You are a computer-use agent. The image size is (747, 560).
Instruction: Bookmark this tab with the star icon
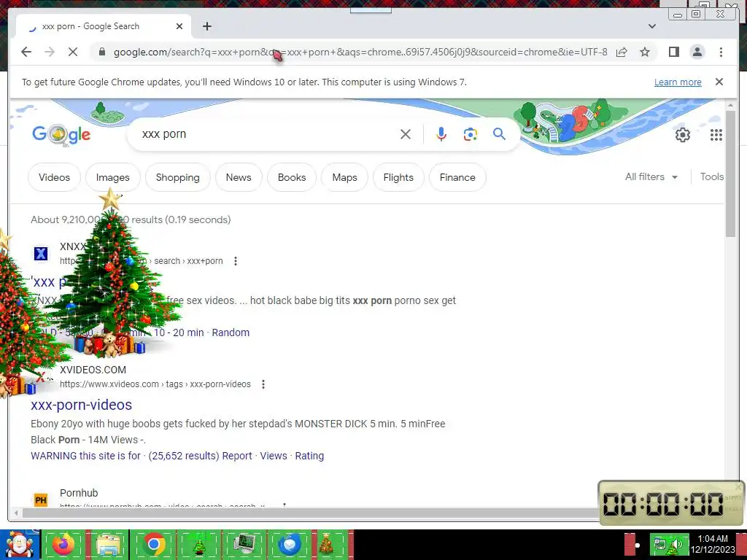pyautogui.click(x=645, y=52)
